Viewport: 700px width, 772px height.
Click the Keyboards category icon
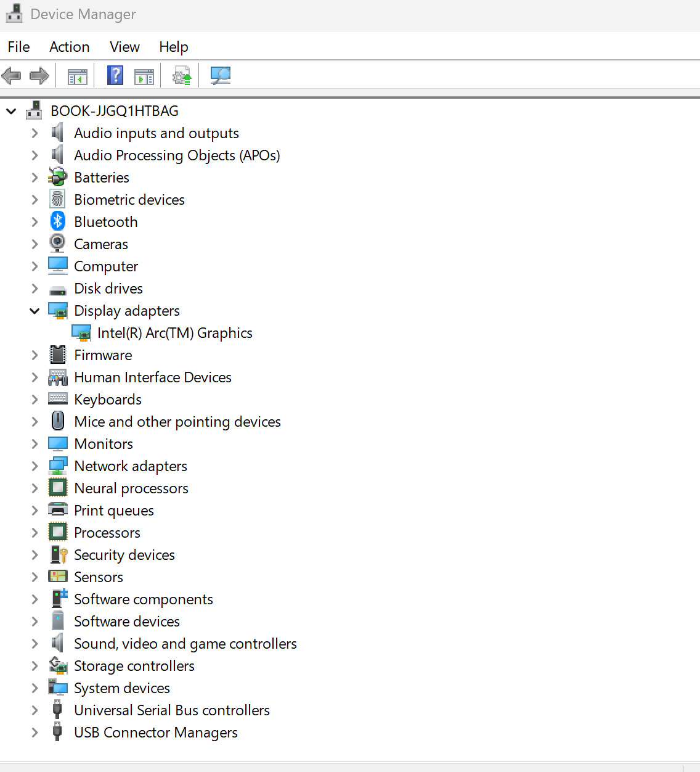tap(58, 399)
